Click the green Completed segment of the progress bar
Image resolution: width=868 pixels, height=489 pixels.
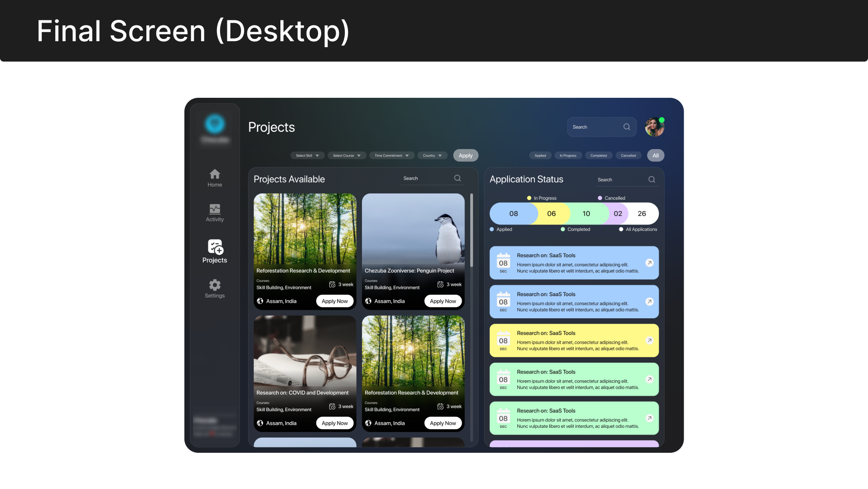[x=586, y=213]
